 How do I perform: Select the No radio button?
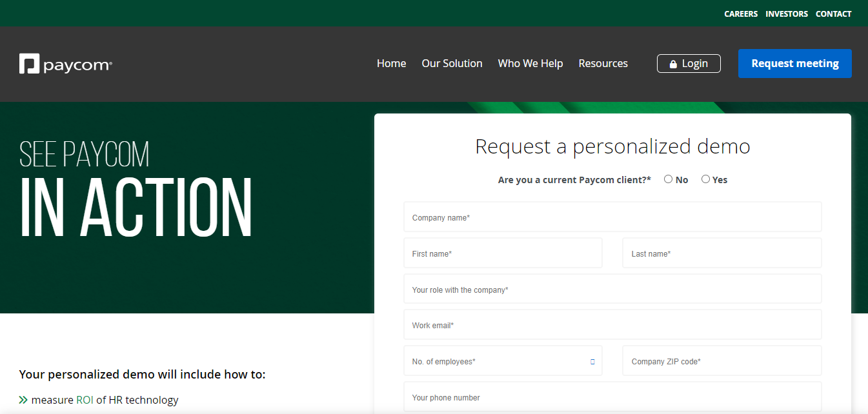click(x=668, y=179)
